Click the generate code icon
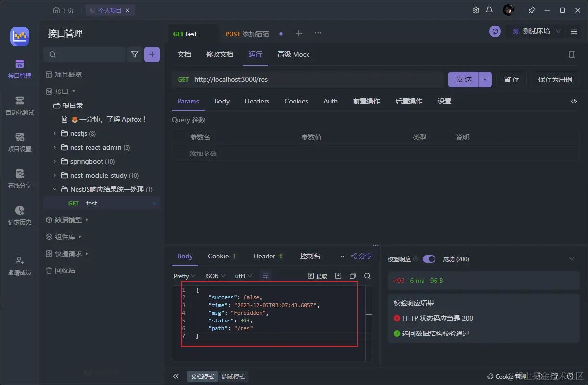 tap(574, 101)
